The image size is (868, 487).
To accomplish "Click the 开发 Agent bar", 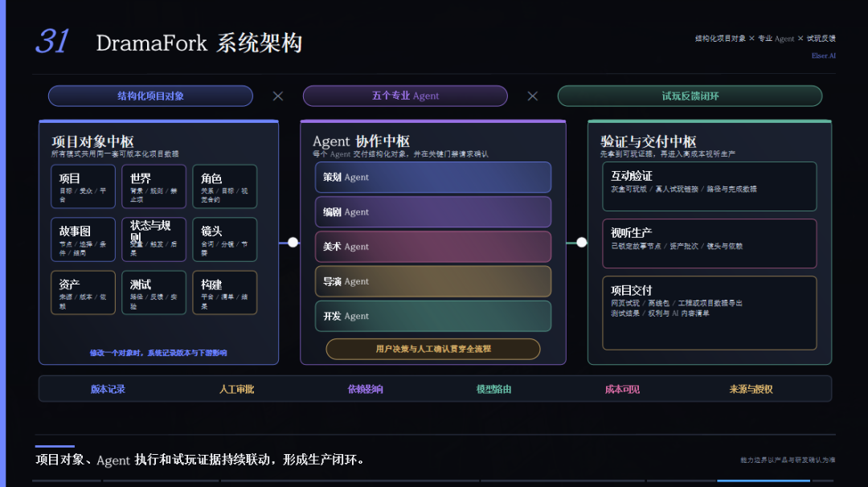I will coord(433,316).
